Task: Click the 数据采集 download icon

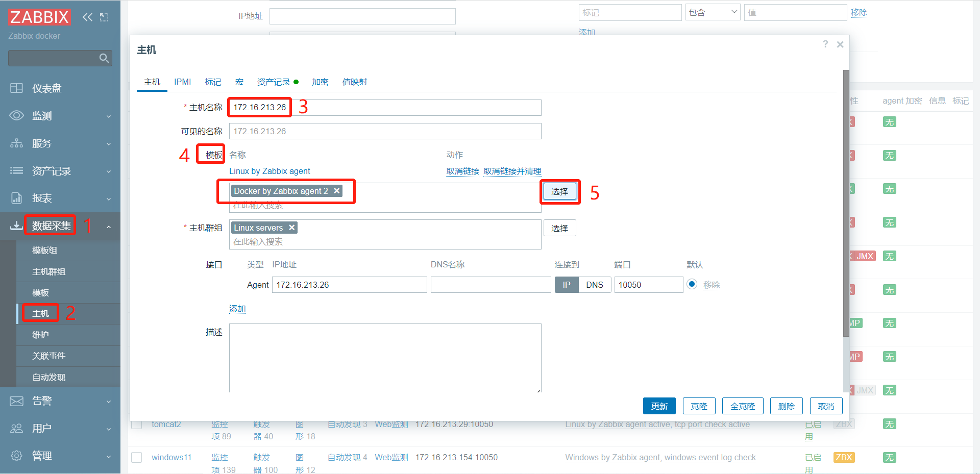Action: point(16,226)
